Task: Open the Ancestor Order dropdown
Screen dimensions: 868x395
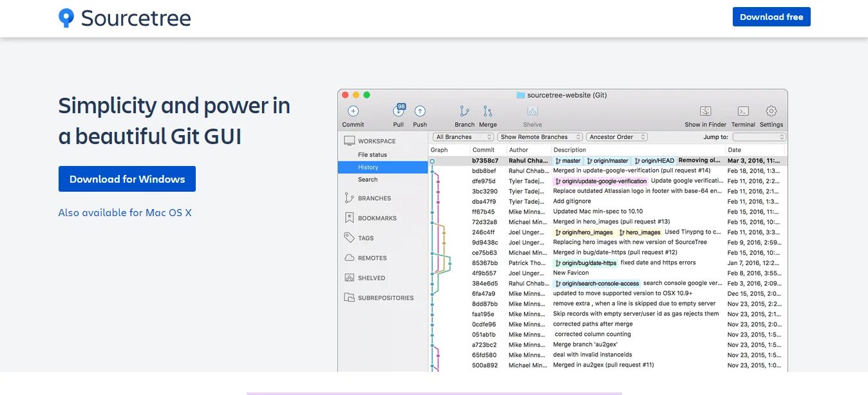Action: pyautogui.click(x=616, y=137)
